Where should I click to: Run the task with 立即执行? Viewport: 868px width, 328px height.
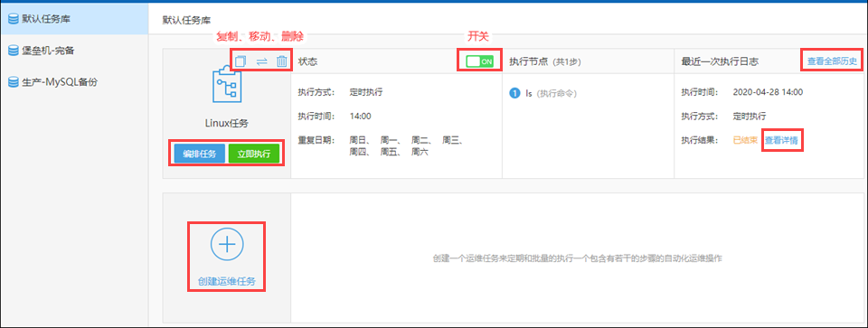coord(253,154)
